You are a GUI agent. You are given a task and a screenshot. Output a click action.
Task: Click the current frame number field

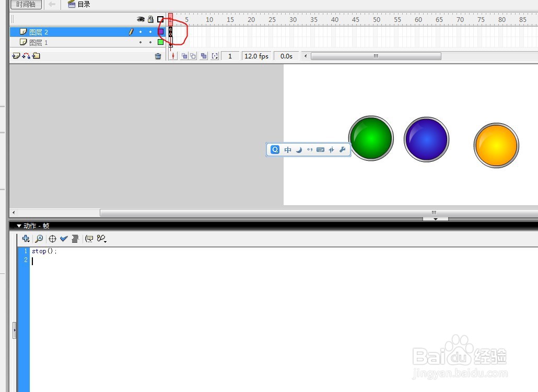(230, 56)
